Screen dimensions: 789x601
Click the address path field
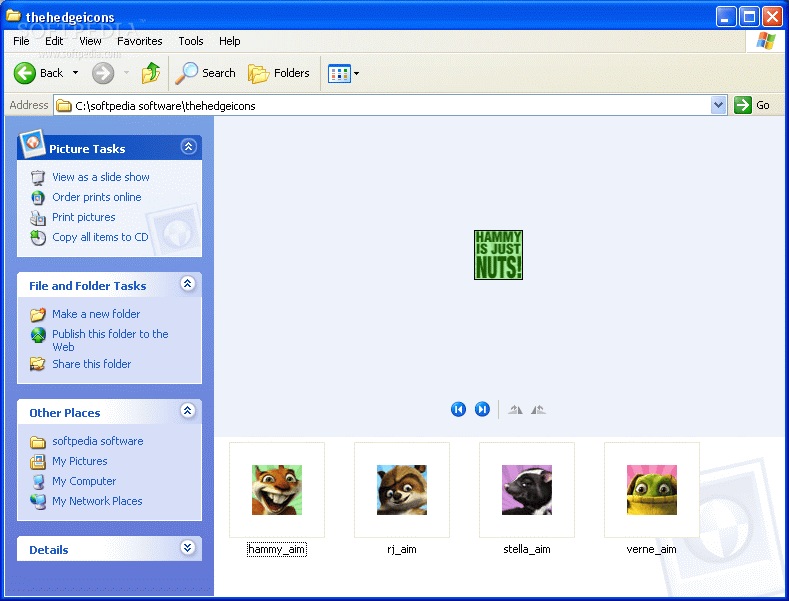point(382,106)
